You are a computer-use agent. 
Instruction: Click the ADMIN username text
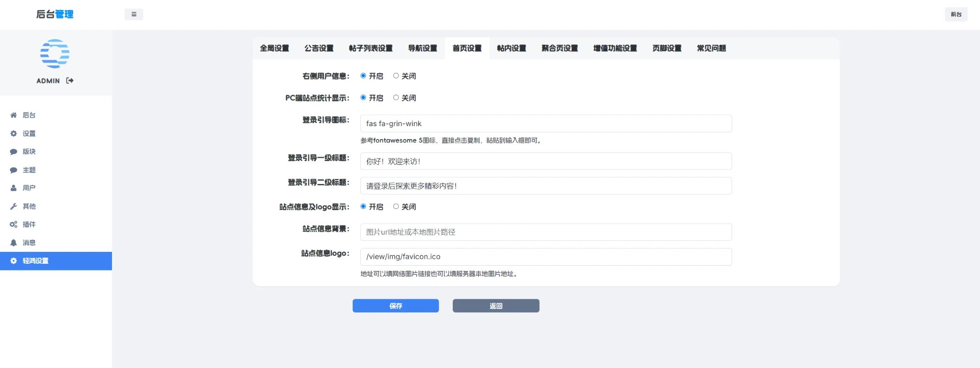click(48, 81)
